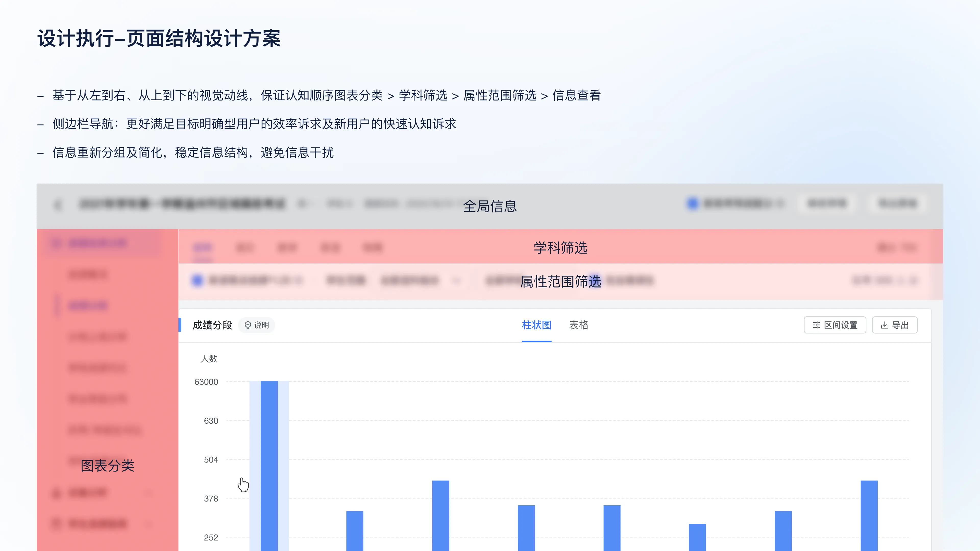980x551 pixels.
Task: Click the slide title 设计执行–页面结构设计方案
Action: pyautogui.click(x=159, y=39)
